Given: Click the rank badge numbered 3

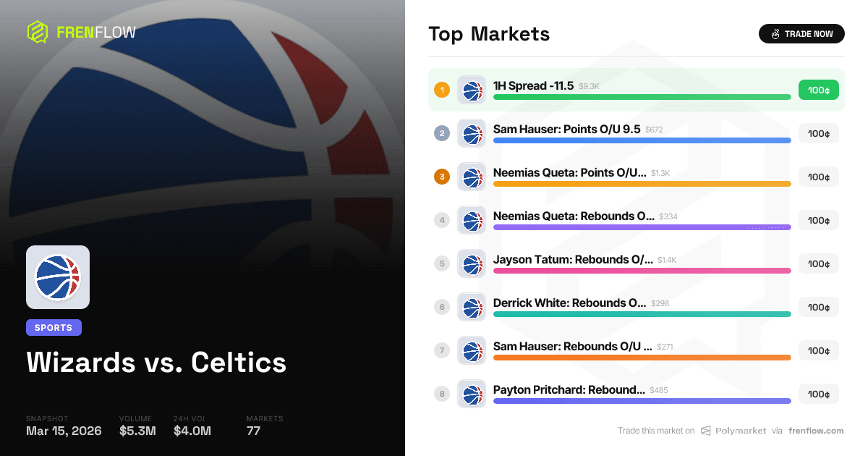Looking at the screenshot, I should coord(442,177).
